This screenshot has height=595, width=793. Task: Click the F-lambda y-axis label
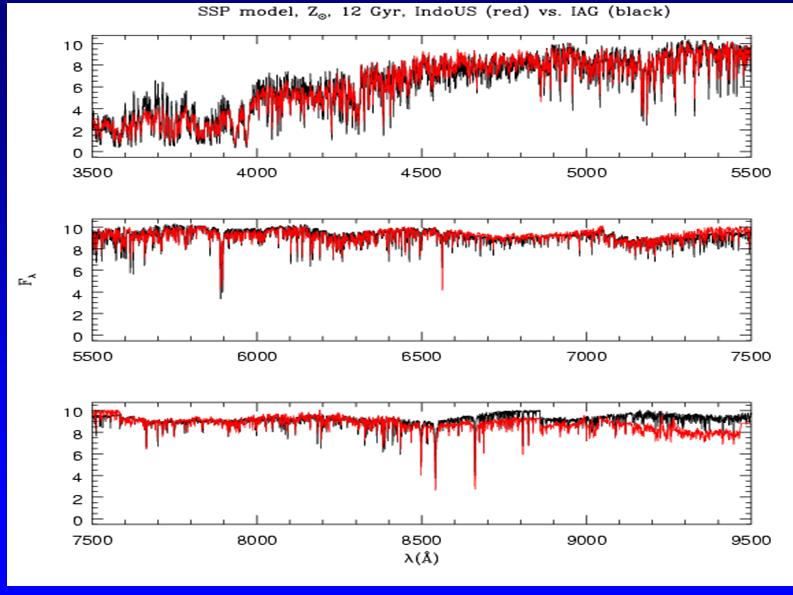[x=22, y=284]
